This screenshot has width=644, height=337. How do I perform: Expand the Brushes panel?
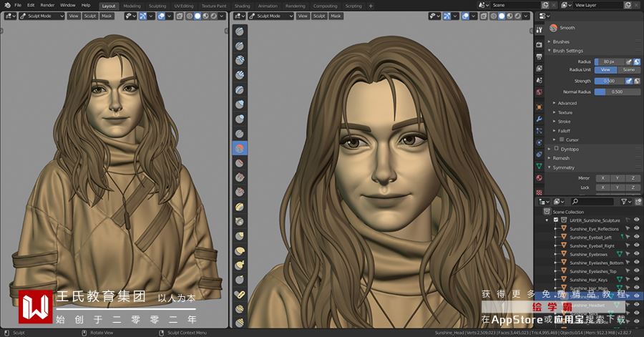(561, 41)
